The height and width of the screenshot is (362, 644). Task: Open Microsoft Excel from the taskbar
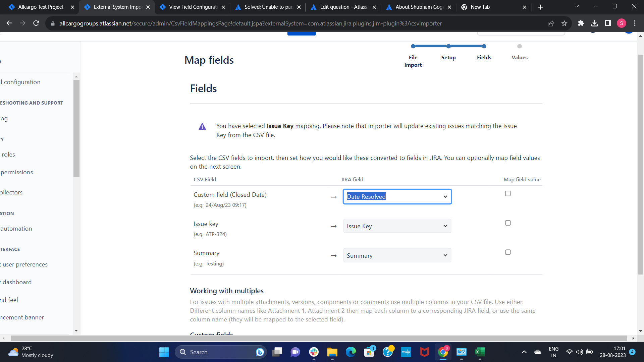480,352
